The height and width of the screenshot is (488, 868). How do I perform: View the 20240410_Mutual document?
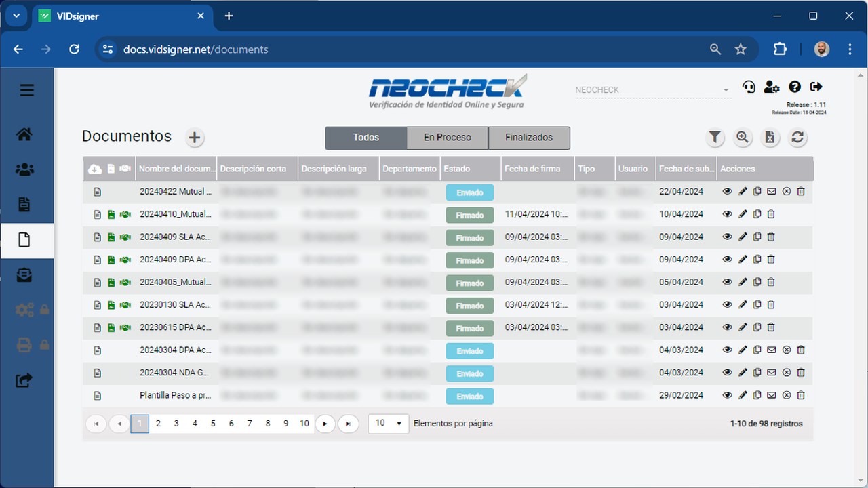[x=728, y=214]
